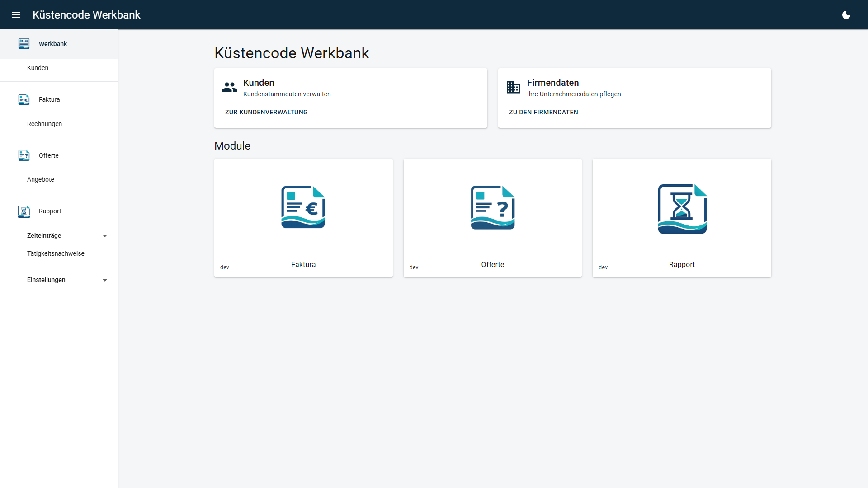Viewport: 868px width, 488px height.
Task: Click the dev label on the Faktura card
Action: pyautogui.click(x=224, y=267)
